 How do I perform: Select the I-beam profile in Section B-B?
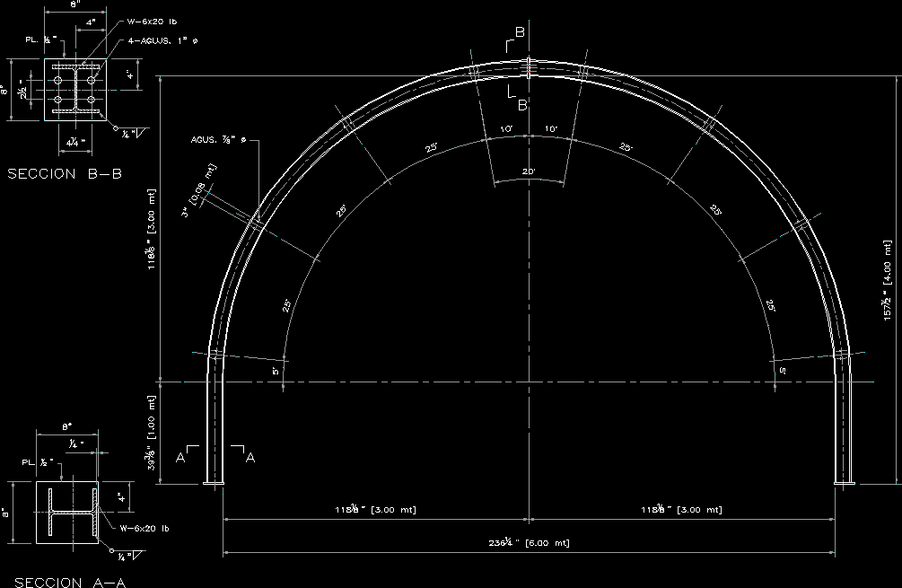[x=74, y=91]
